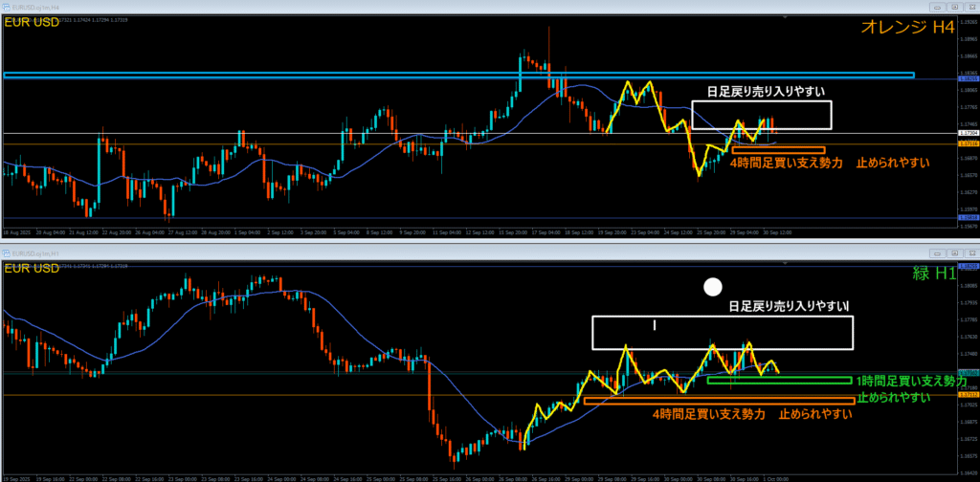The width and height of the screenshot is (980, 482).
Task: Select green 1時間足買い支え勢力 text
Action: click(912, 381)
